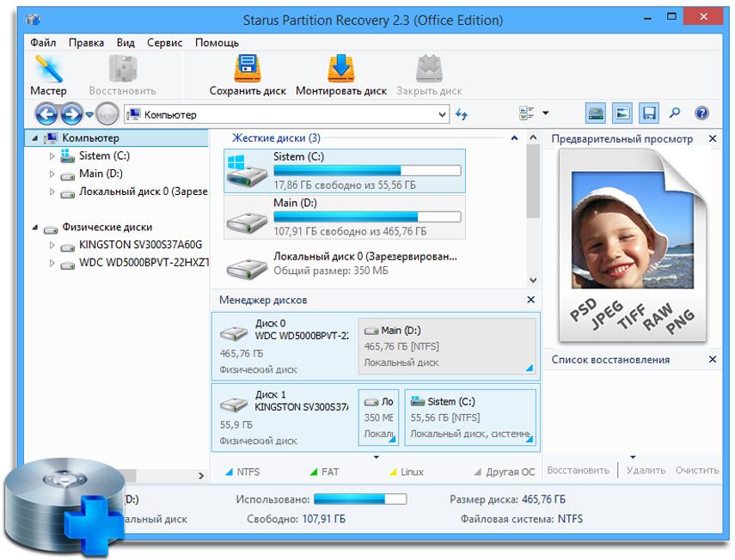Go forward with the right arrow button
The width and height of the screenshot is (735, 560).
pos(71,113)
